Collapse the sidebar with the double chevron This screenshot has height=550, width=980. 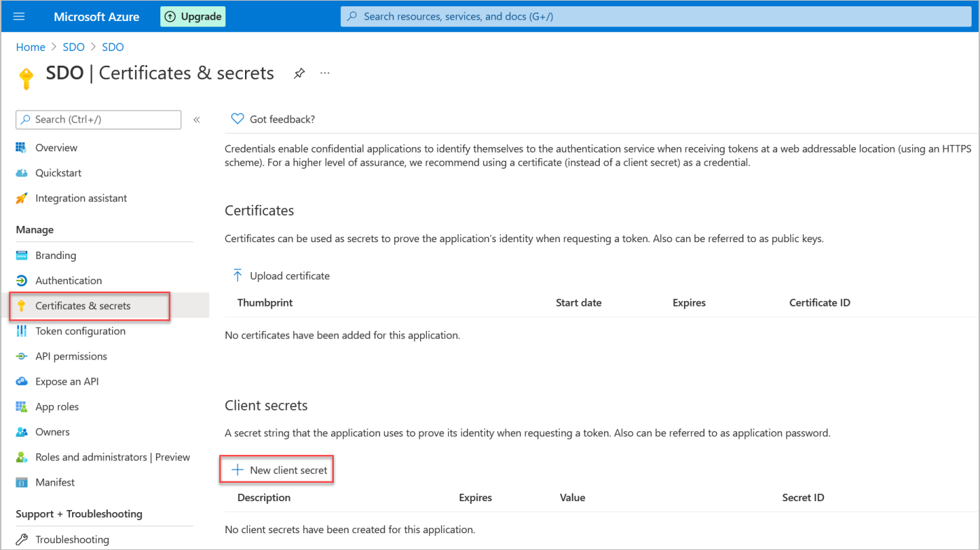(x=197, y=120)
